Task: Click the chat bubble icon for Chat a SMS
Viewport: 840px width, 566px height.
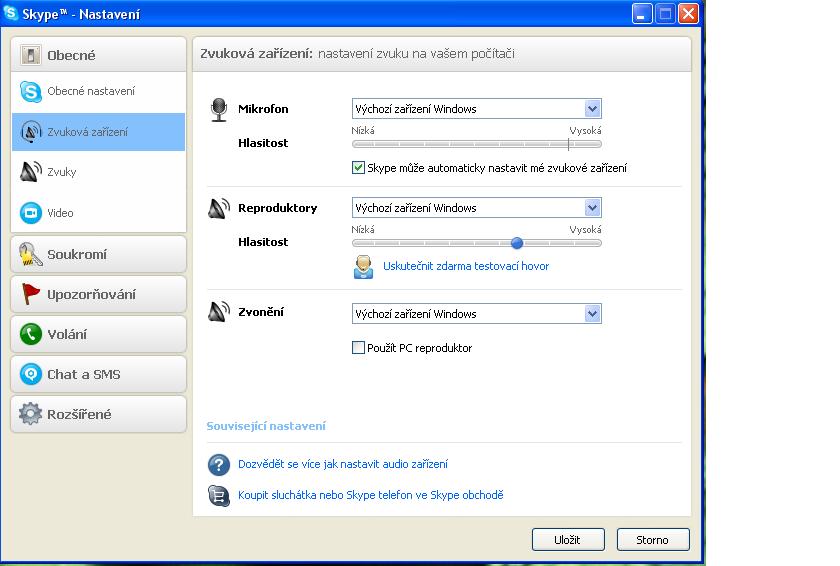Action: [x=31, y=374]
